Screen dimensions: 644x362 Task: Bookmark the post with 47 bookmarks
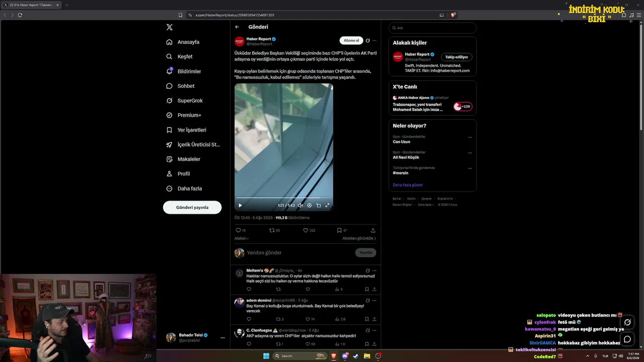click(342, 230)
